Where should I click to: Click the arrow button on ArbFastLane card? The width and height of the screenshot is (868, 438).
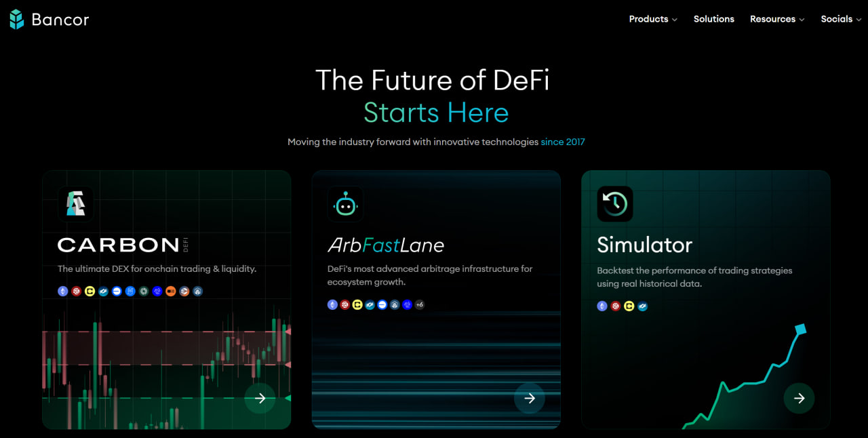coord(530,399)
